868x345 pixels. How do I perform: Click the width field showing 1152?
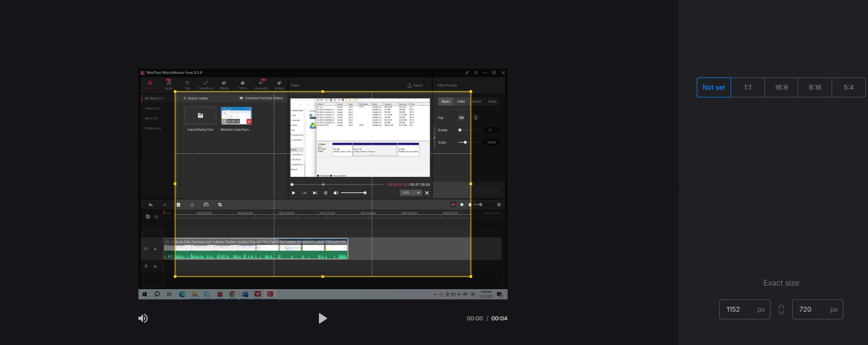744,310
